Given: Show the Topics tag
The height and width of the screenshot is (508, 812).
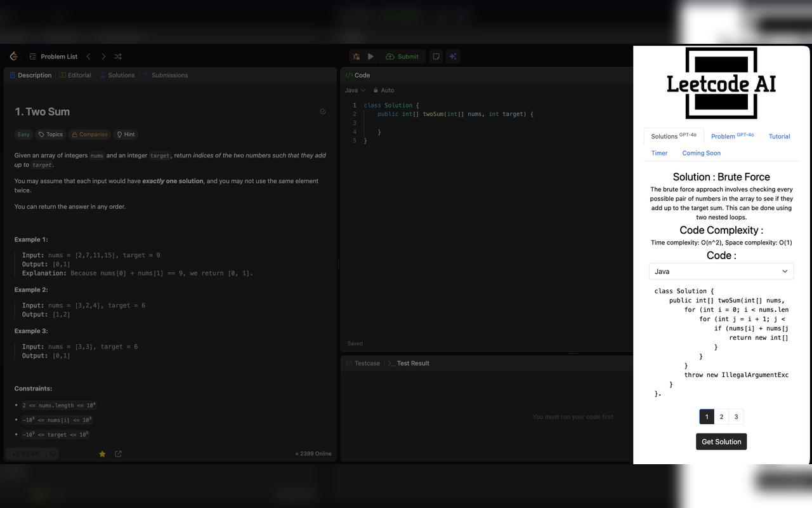Looking at the screenshot, I should pyautogui.click(x=51, y=135).
